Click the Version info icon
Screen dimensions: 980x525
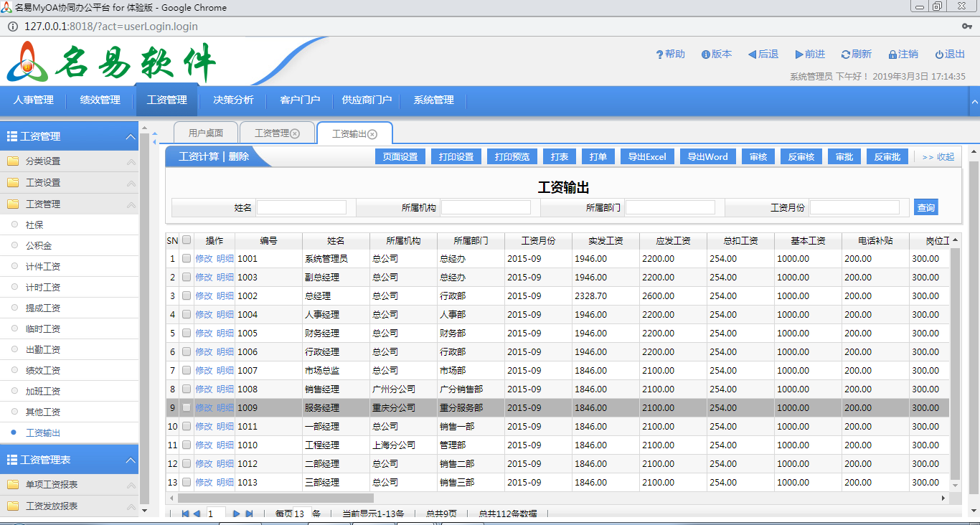pyautogui.click(x=706, y=55)
